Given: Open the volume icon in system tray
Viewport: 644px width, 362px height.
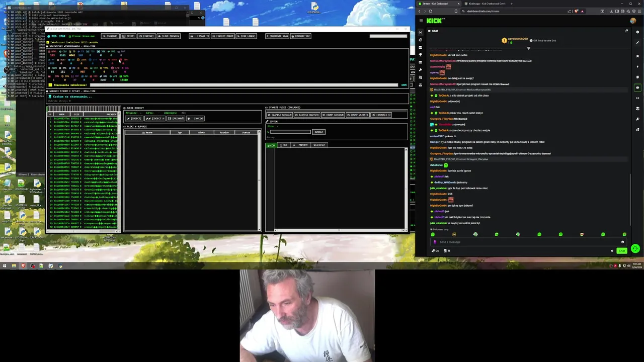Looking at the screenshot, I should tap(629, 265).
